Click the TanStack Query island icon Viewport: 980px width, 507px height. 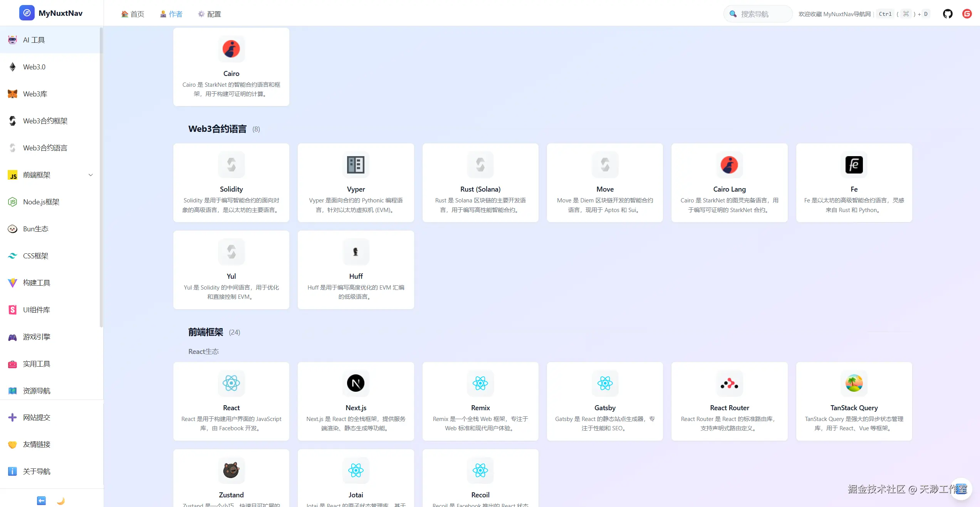coord(854,383)
